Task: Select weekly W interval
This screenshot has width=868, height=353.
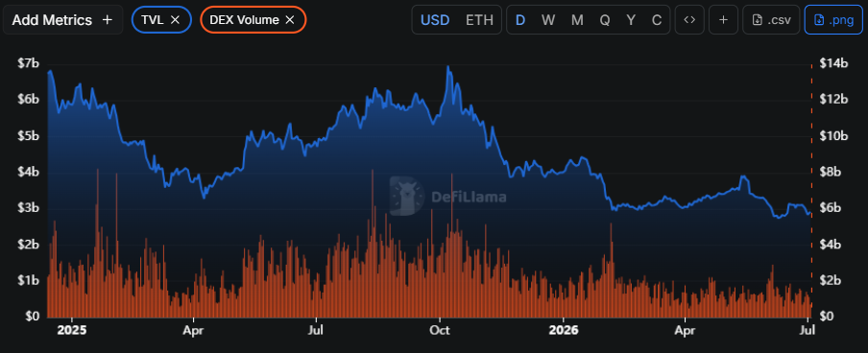Action: pos(548,20)
